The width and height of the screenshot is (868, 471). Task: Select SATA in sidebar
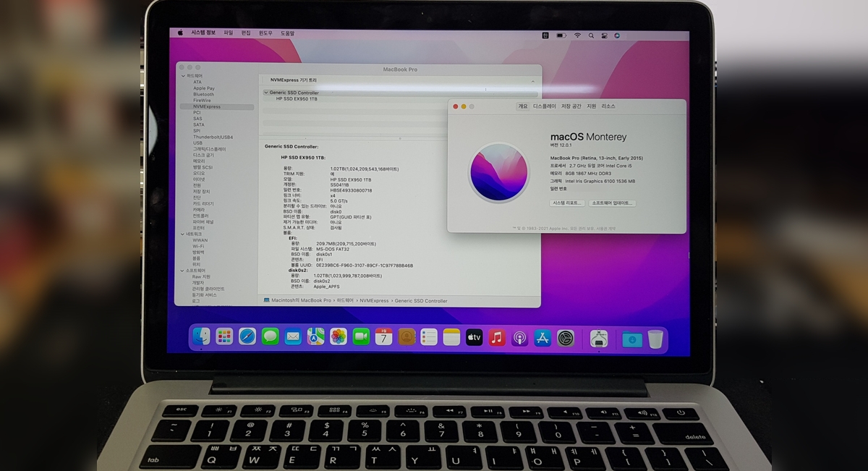pyautogui.click(x=198, y=124)
